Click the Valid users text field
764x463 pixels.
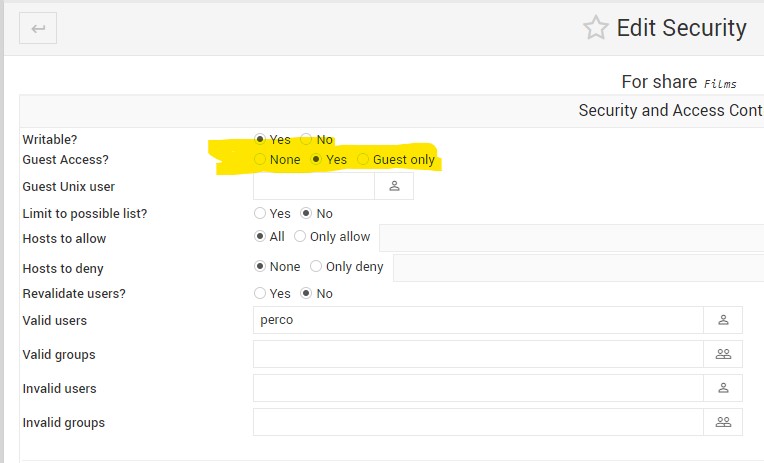click(x=478, y=320)
